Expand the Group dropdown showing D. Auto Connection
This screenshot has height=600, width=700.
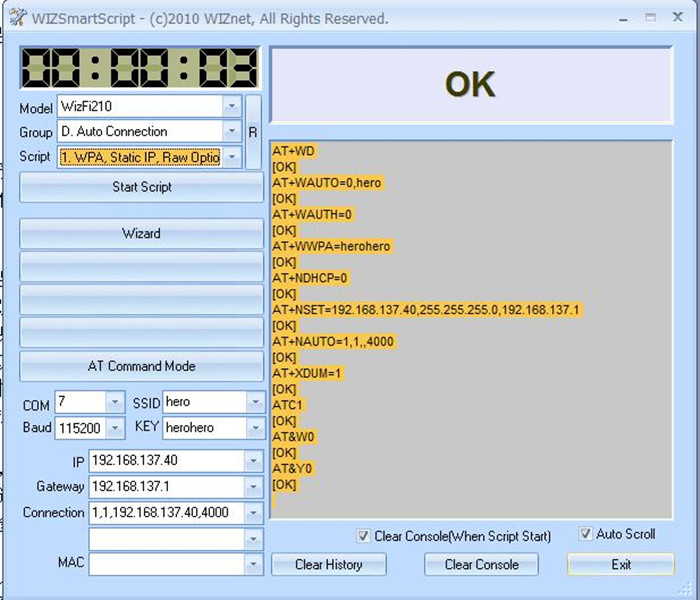[x=232, y=131]
